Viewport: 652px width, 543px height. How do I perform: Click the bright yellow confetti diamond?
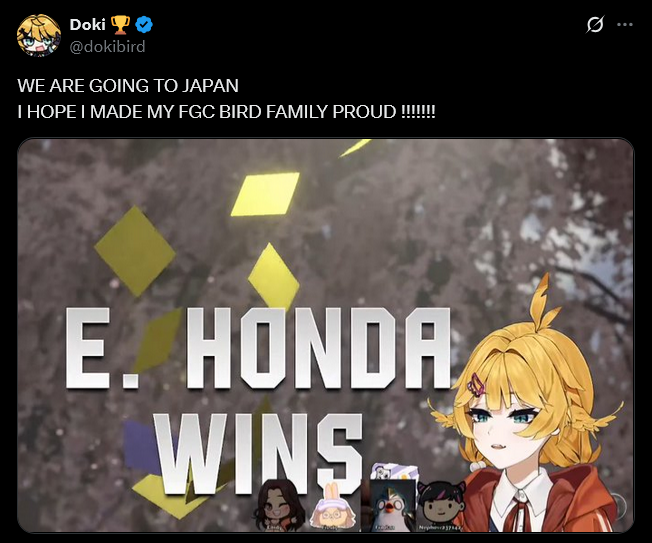(x=265, y=195)
